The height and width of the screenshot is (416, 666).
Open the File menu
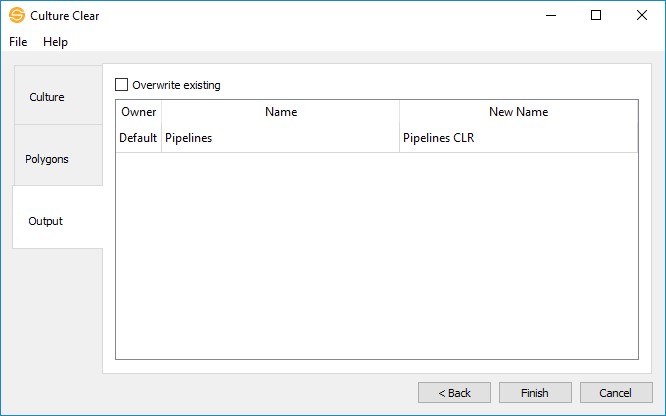(18, 42)
